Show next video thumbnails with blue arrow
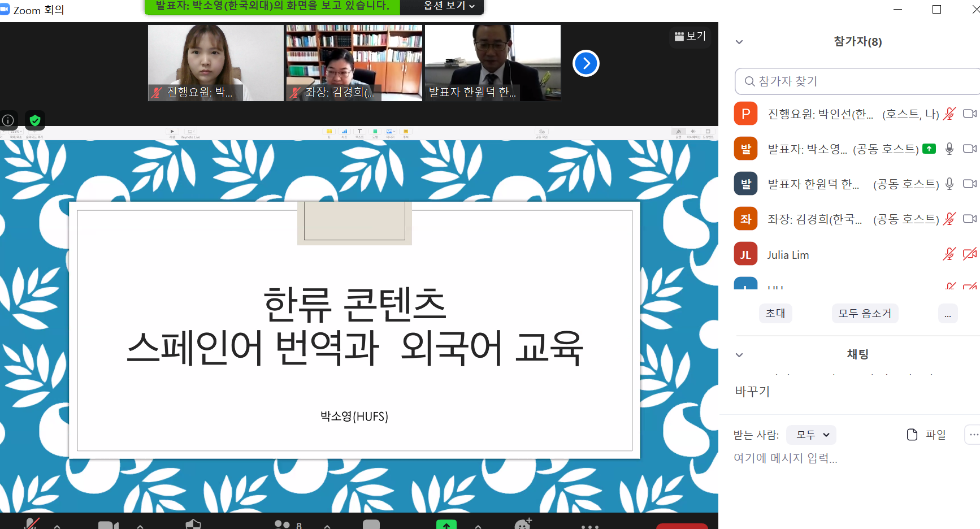 click(x=586, y=63)
